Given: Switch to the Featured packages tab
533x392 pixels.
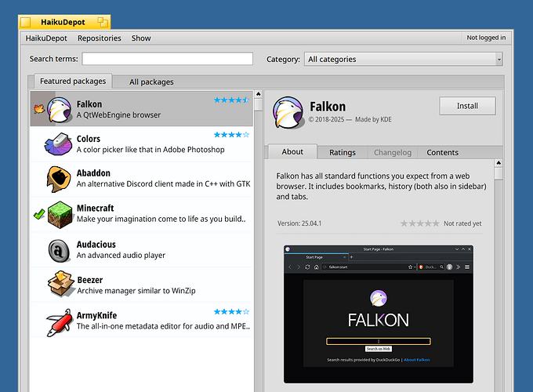Looking at the screenshot, I should coord(73,82).
